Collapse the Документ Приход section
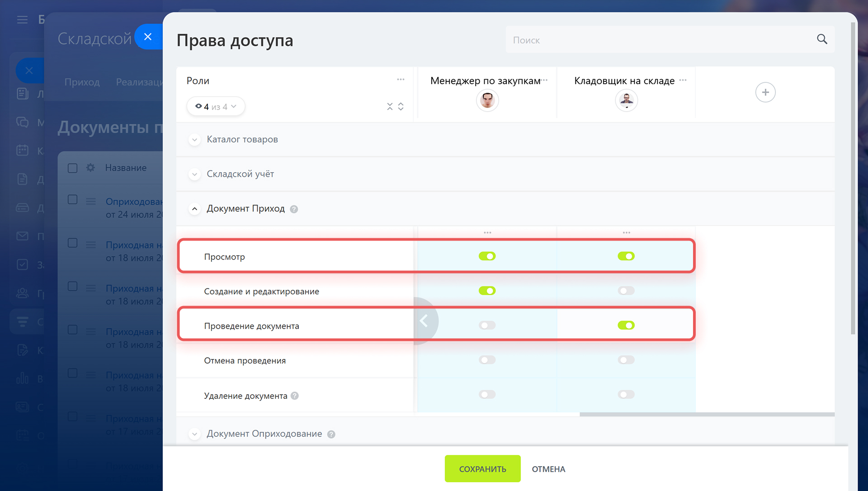 click(x=194, y=209)
